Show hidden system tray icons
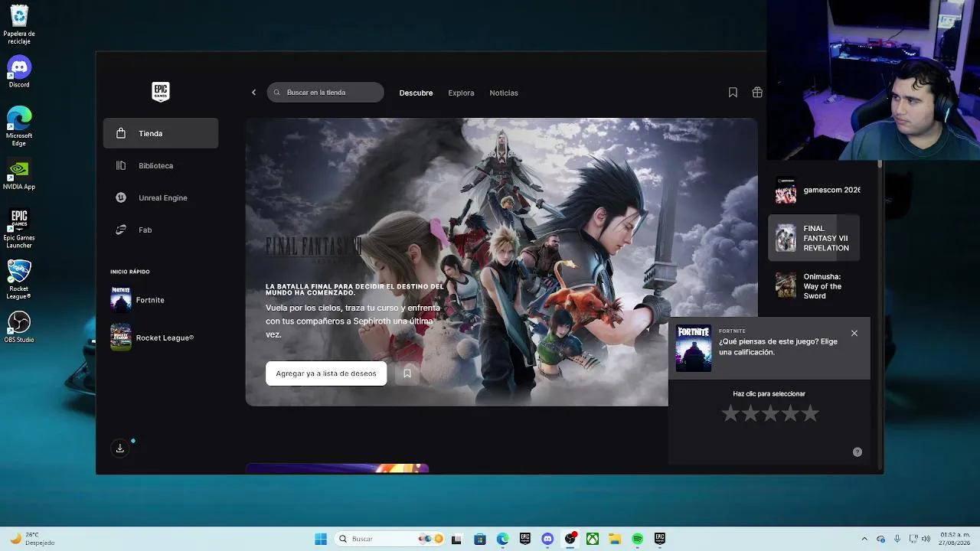 [864, 539]
